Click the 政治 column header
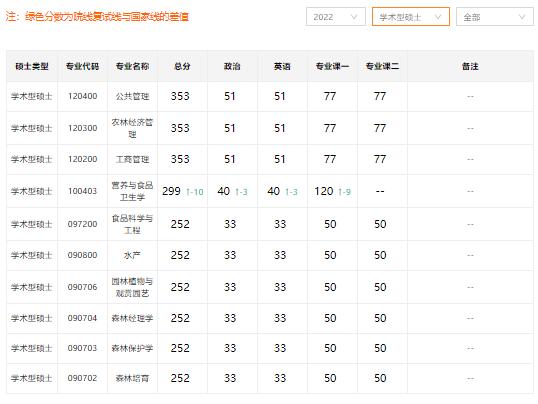Viewport: 538px width, 404px height. (232, 66)
